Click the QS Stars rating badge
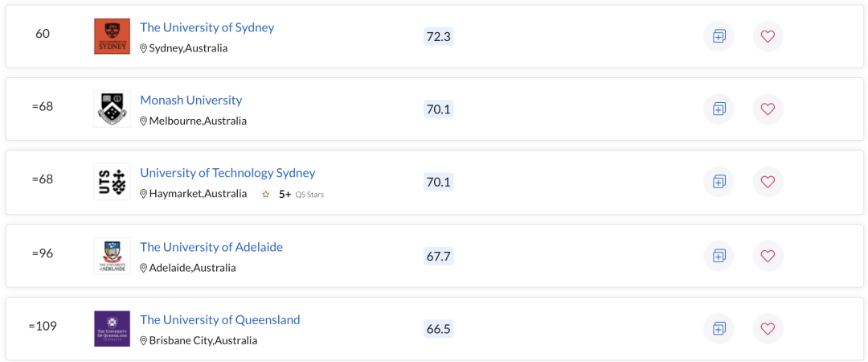 tap(293, 194)
